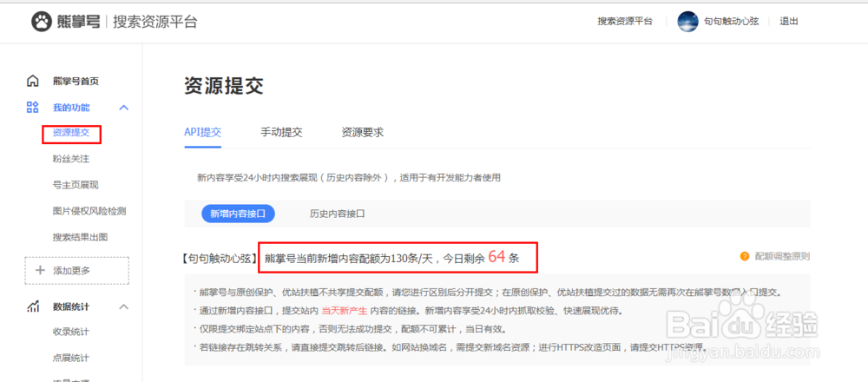Viewport: 868px width, 382px height.
Task: Click the 句句触动心弦 username
Action: tap(731, 22)
